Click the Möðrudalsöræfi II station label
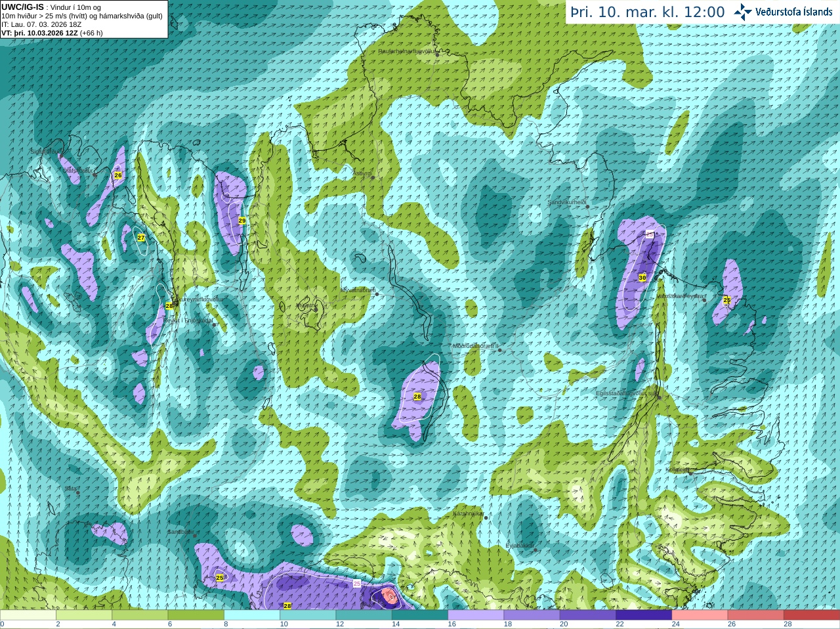Screen dimensions: 840x629 476,346
